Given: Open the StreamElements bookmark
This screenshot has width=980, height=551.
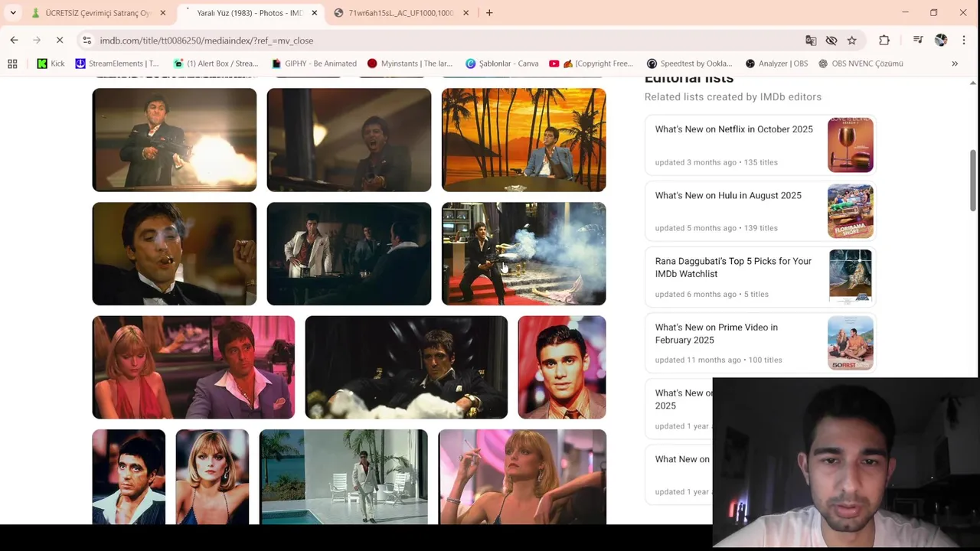Looking at the screenshot, I should [116, 64].
